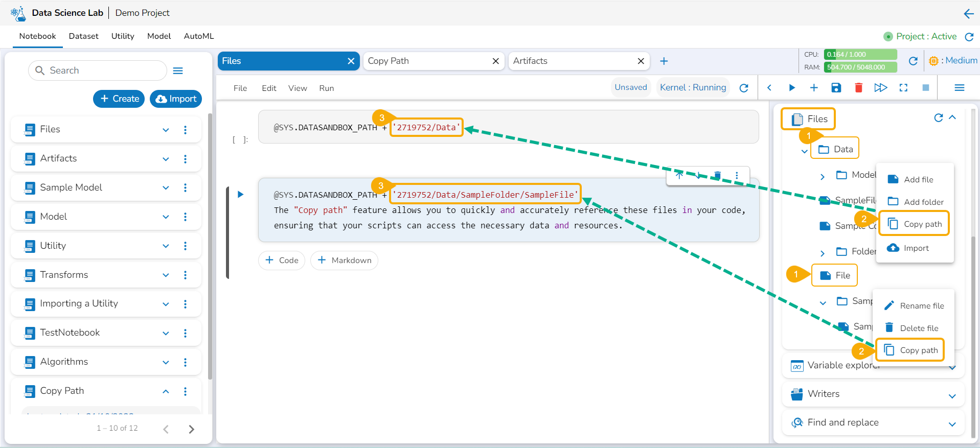Restart kernel using the refresh icon

pos(744,88)
